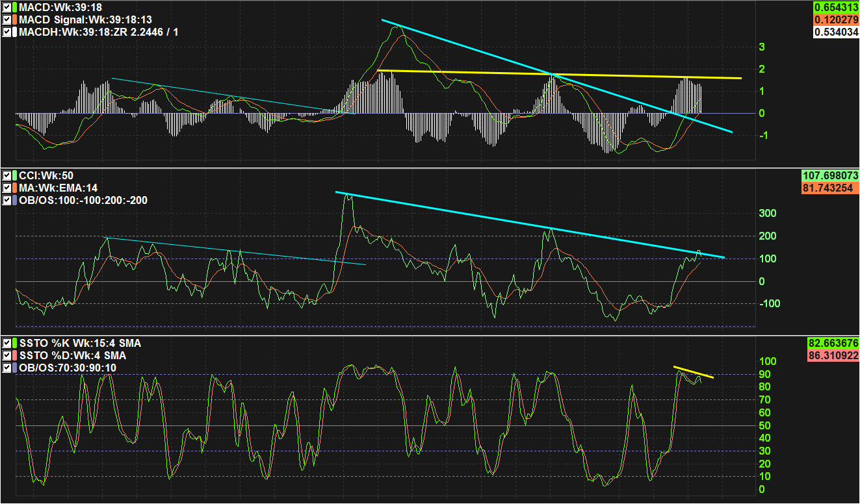Select the thin cyan trendline on the CCI panel
Screen dimensions: 860x504
tap(235, 251)
